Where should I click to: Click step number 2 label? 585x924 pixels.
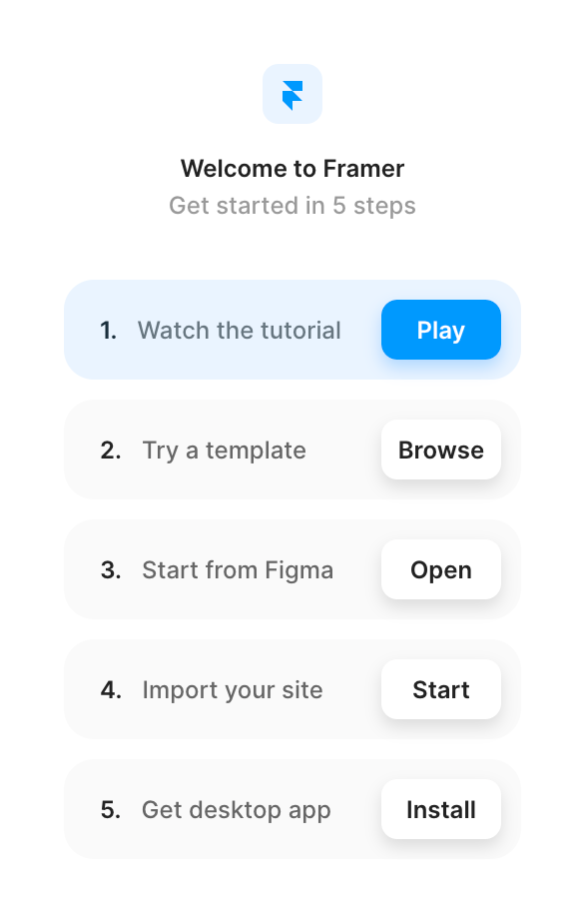[110, 450]
